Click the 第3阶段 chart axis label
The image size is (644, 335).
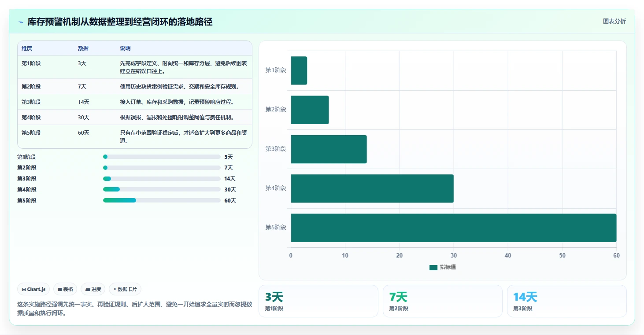click(276, 149)
